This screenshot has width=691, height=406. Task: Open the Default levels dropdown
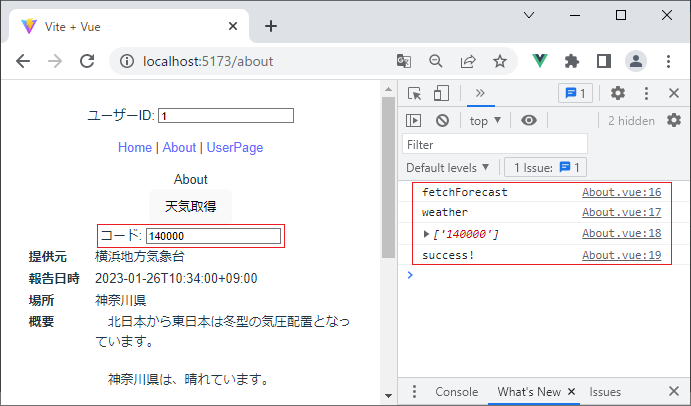[448, 167]
